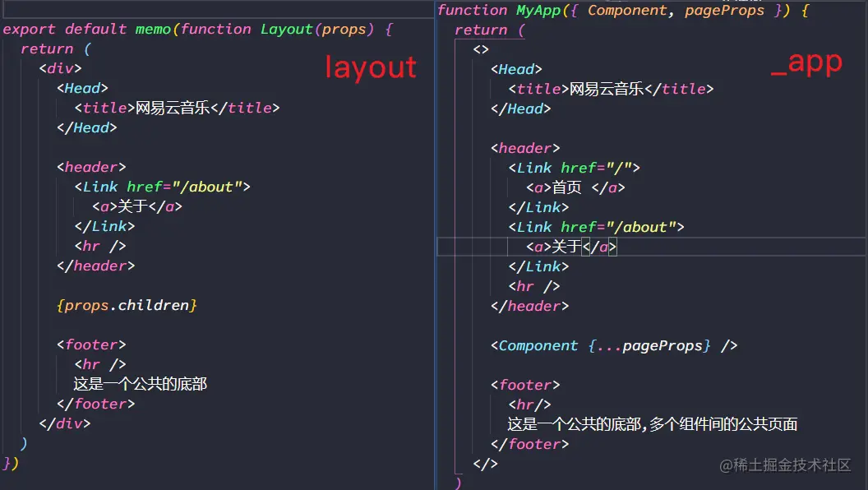Click '<Link href="/">' line in MyApp pane
The image size is (868, 490).
(x=574, y=168)
